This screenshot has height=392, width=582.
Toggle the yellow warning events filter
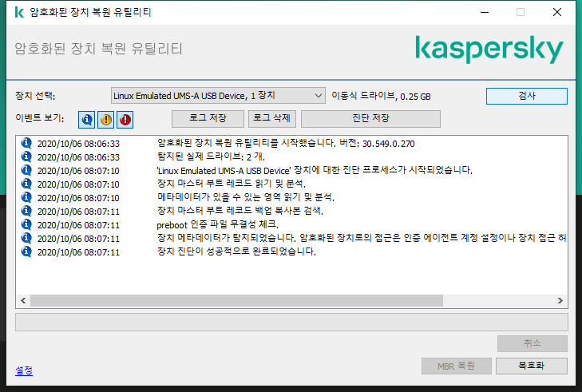[x=106, y=120]
